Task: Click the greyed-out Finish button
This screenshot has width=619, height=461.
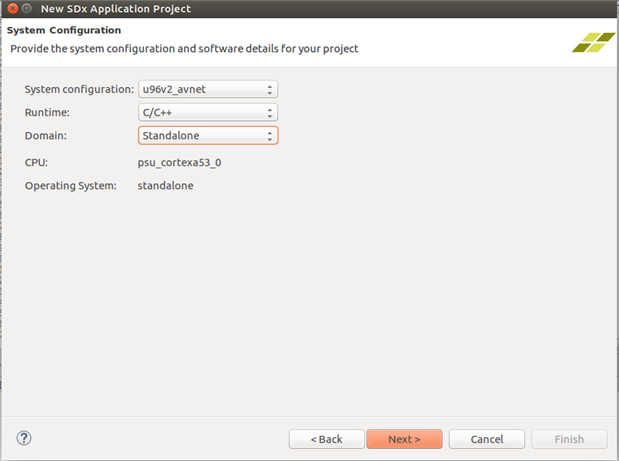Action: [568, 439]
